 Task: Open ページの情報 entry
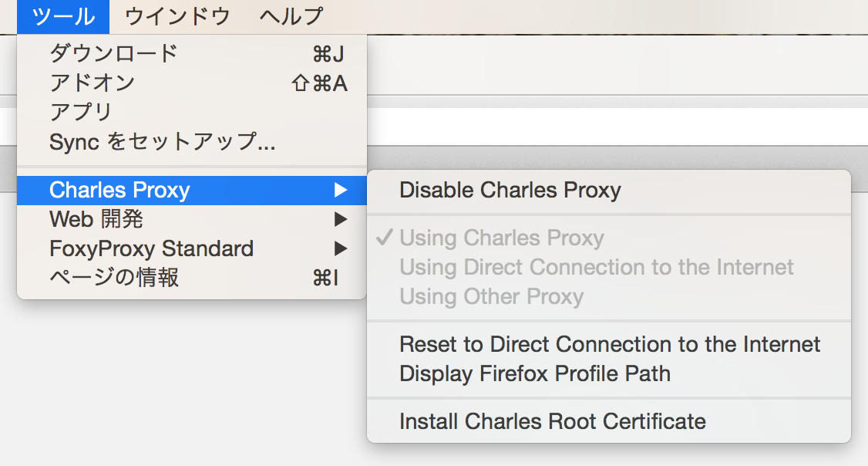[192, 278]
